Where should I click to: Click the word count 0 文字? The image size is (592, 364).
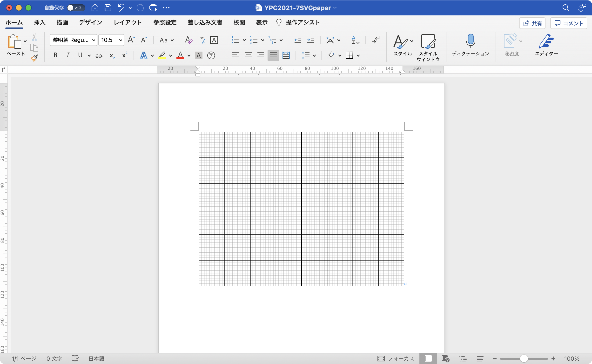tap(54, 359)
